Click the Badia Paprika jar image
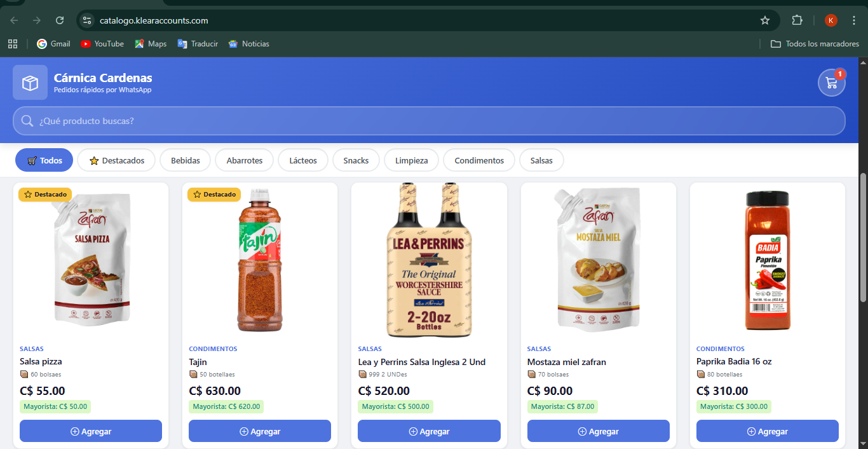The width and height of the screenshot is (868, 449). 768,260
